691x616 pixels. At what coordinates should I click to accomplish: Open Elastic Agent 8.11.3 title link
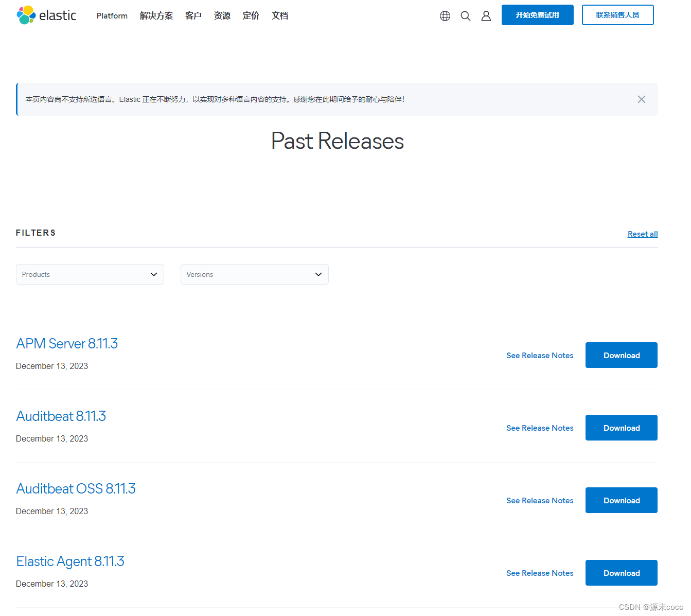(70, 561)
